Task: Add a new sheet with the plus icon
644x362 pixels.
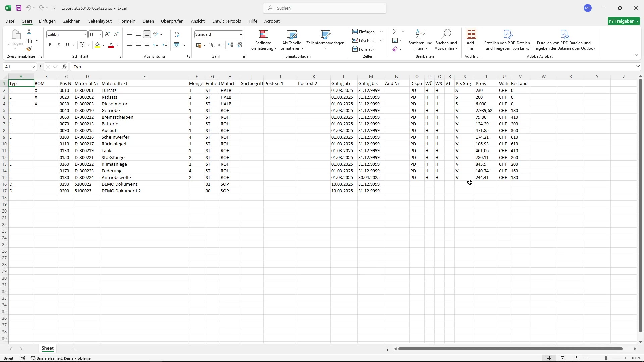Action: 74,349
